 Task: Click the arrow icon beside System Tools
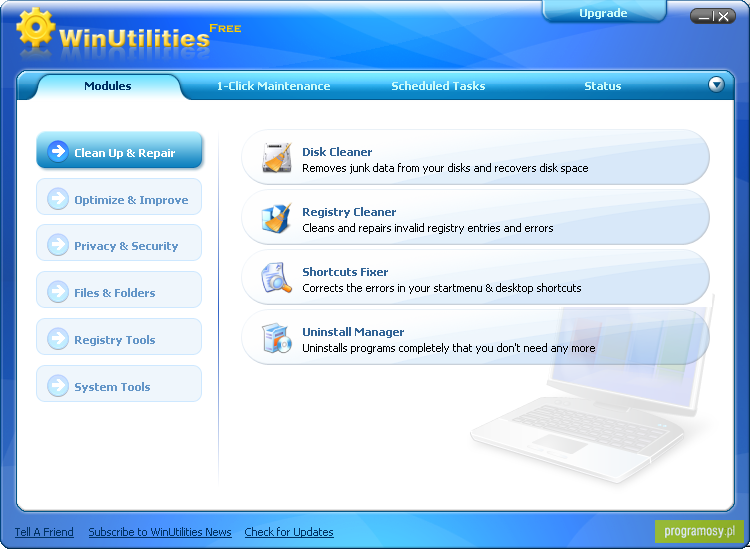click(58, 385)
